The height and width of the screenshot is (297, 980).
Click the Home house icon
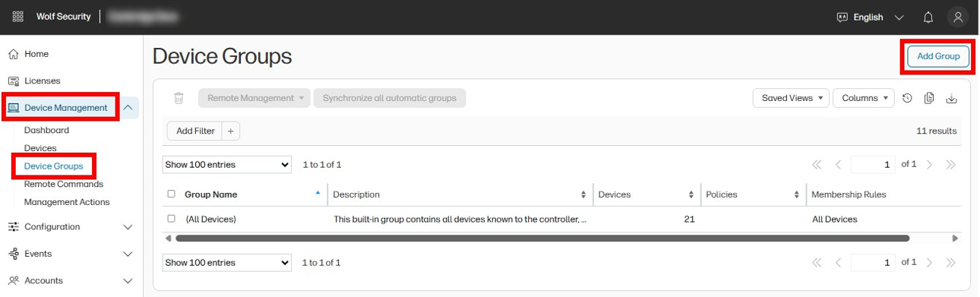coord(13,54)
